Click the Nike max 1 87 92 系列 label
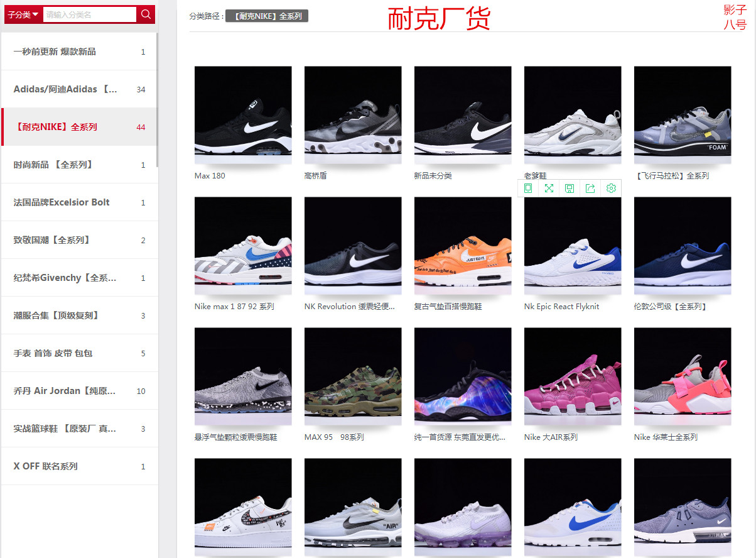Screen dimensions: 756x558 coord(234,307)
